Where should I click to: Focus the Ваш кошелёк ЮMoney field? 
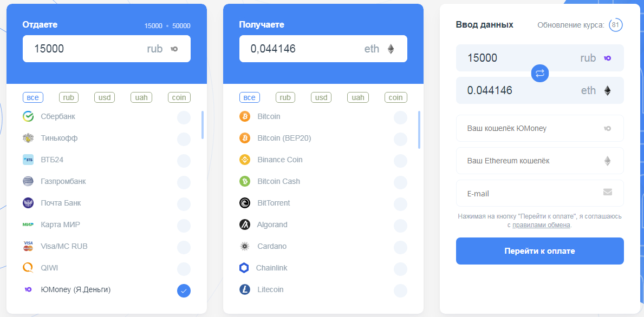(x=539, y=128)
